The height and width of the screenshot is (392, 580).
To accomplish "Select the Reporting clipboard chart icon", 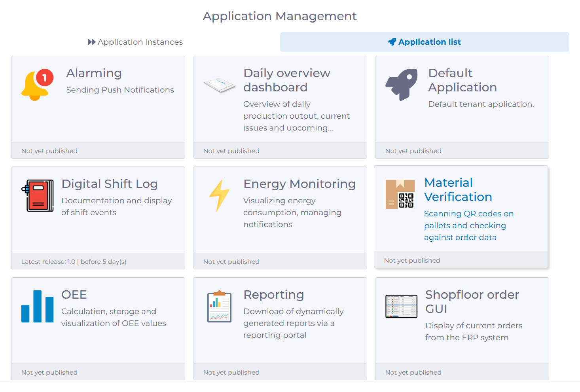I will click(x=219, y=307).
